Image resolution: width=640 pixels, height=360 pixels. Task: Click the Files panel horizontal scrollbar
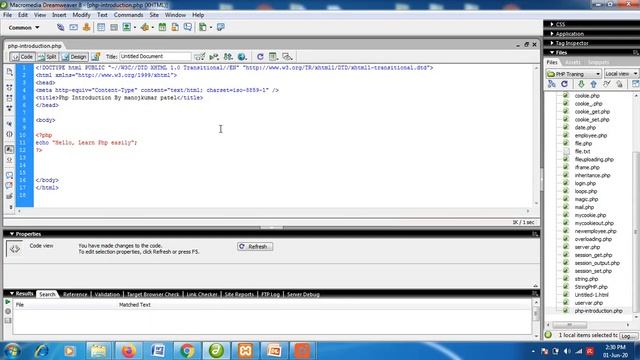587,325
